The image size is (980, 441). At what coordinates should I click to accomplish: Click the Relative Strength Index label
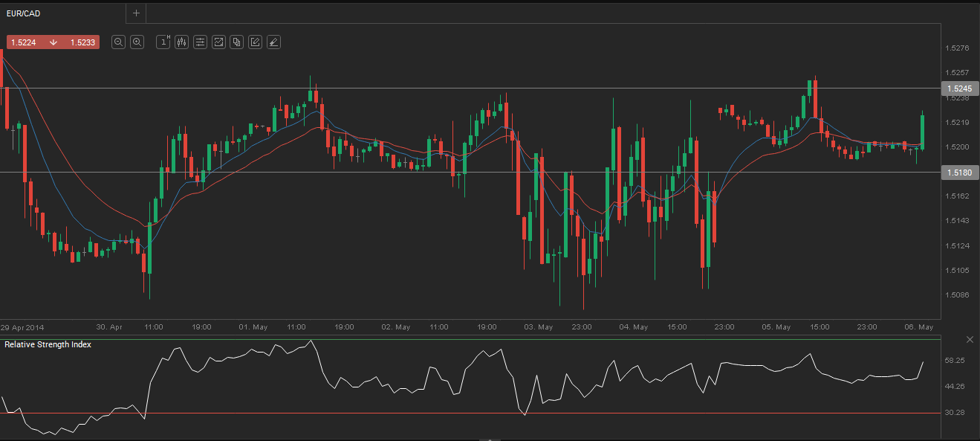48,345
